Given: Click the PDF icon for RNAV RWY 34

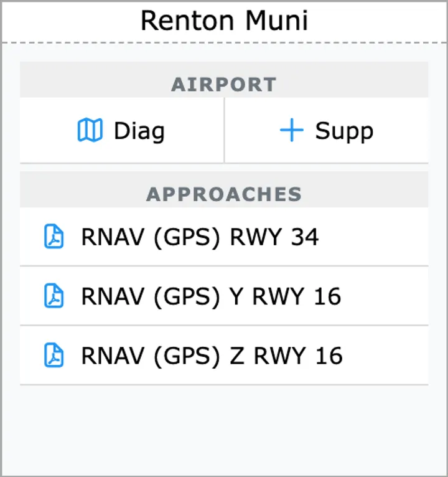Looking at the screenshot, I should coord(54,237).
